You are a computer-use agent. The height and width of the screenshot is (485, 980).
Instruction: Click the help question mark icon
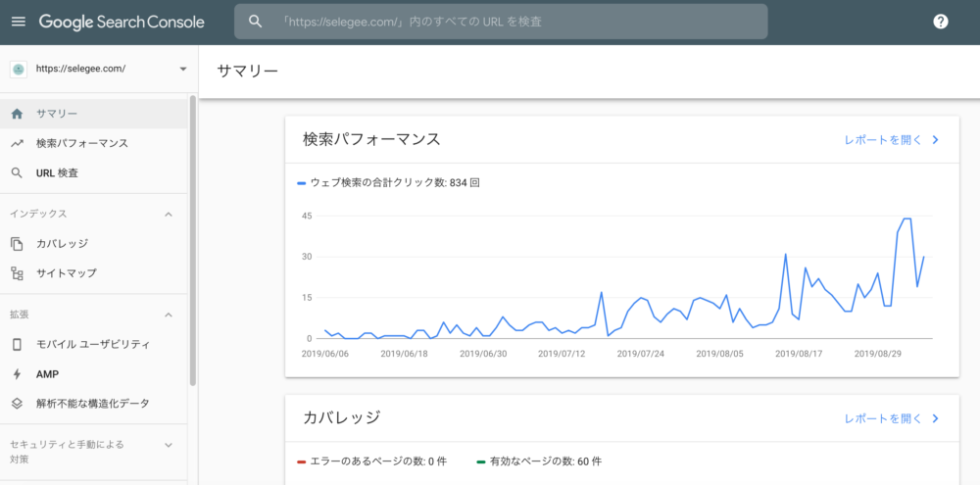tap(940, 22)
